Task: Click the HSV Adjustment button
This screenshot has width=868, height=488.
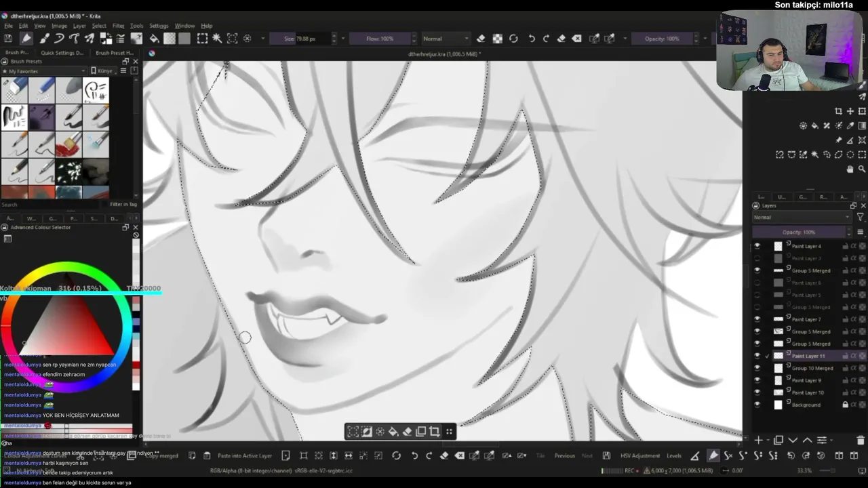Action: coord(639,455)
